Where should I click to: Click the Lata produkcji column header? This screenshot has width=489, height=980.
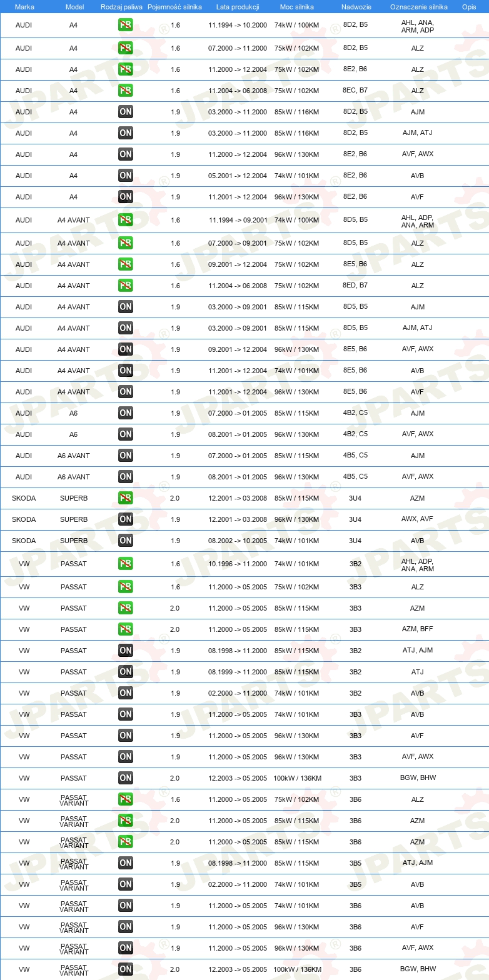pos(238,7)
